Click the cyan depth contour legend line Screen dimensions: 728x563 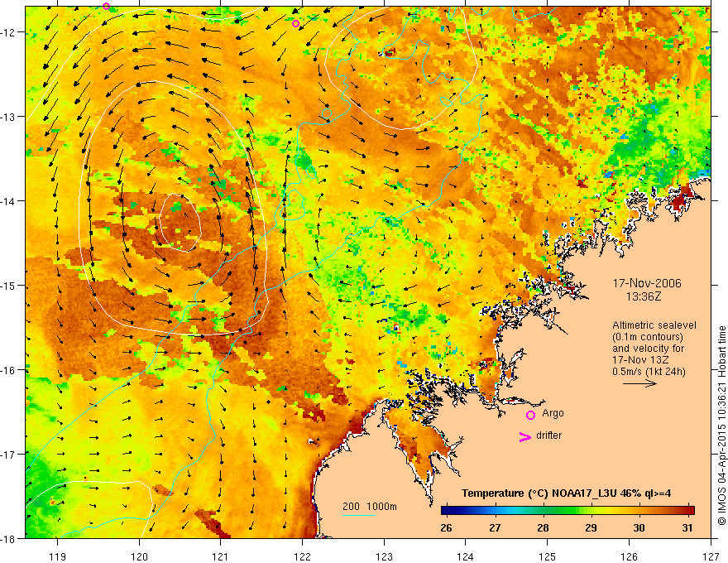359,515
